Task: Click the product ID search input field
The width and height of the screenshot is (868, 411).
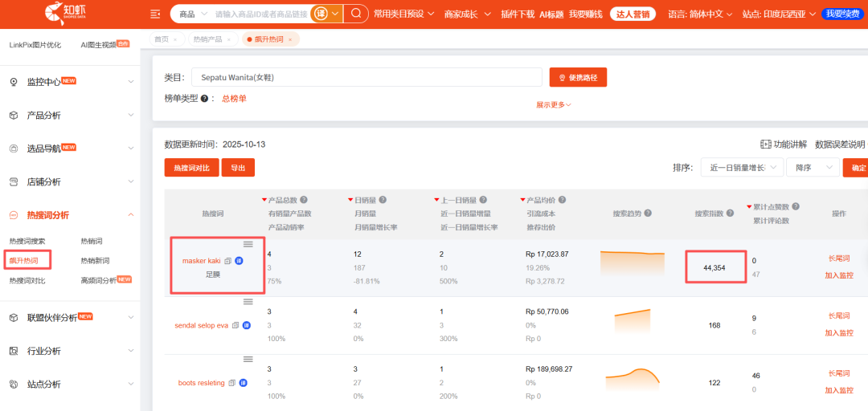Action: pos(260,14)
